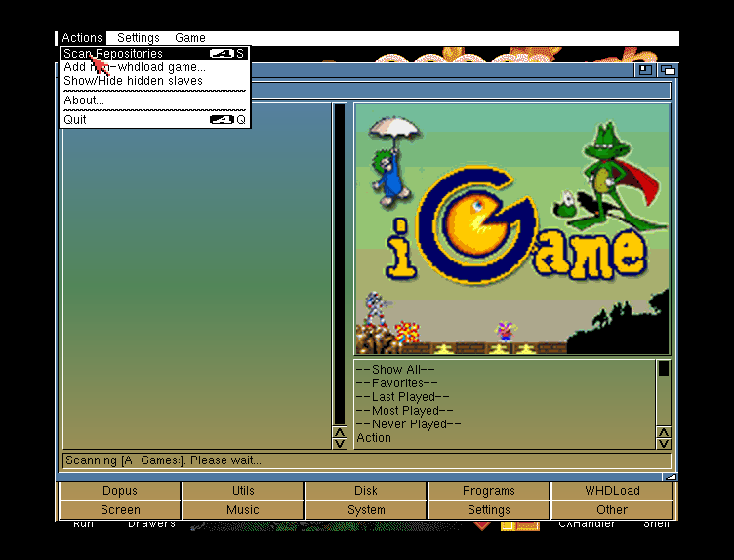Click the System dock button

pos(366,510)
